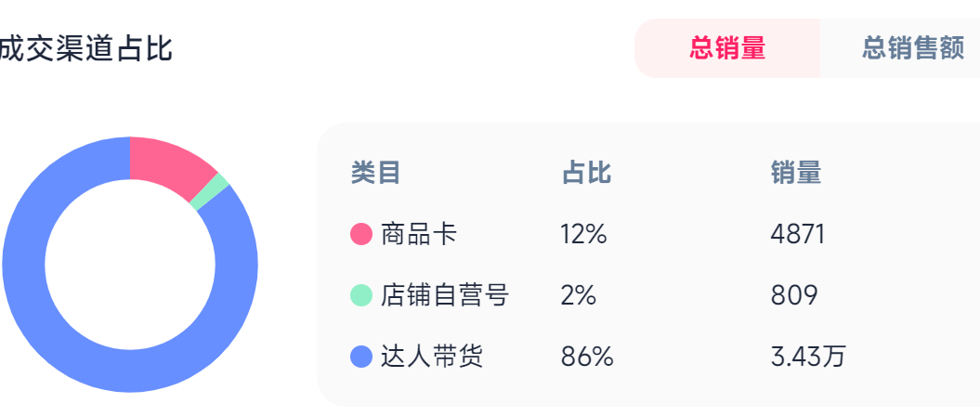Viewport: 980px width, 416px height.
Task: Click the 3.43万 sales figure
Action: (x=807, y=357)
